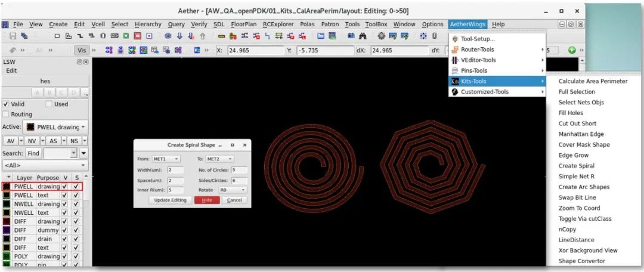The image size is (644, 272).
Task: Click the No. of Circles input field
Action: (239, 170)
